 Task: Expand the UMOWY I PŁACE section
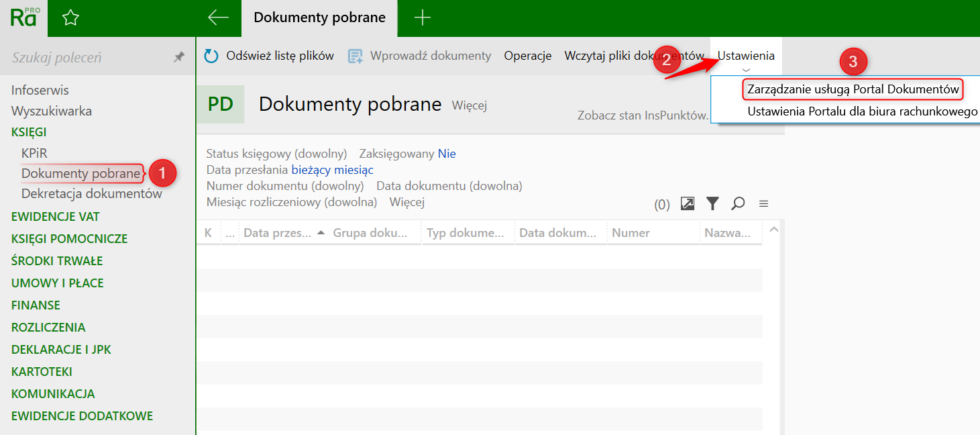[58, 283]
